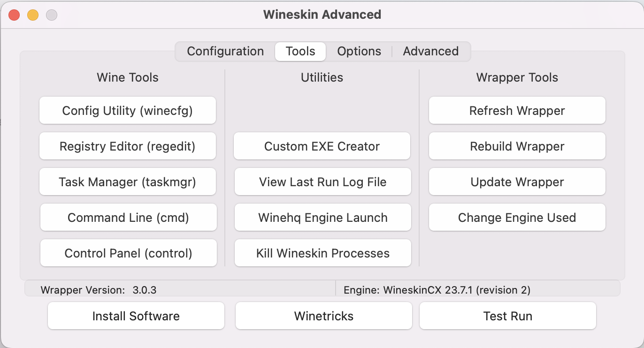This screenshot has height=348, width=644.
Task: Click the Wine Tools heading
Action: point(128,77)
